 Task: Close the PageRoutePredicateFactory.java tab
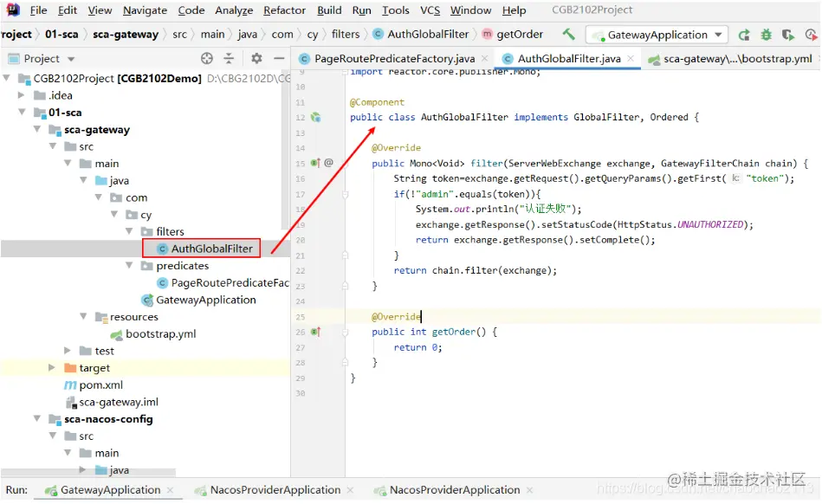pyautogui.click(x=485, y=58)
